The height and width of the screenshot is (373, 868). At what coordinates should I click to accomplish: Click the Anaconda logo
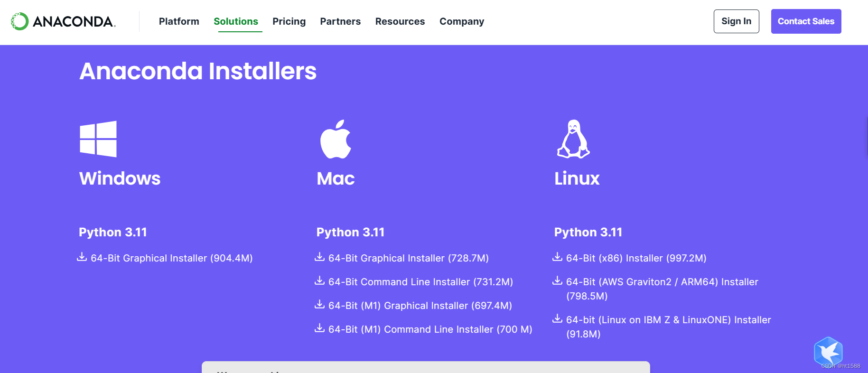63,21
